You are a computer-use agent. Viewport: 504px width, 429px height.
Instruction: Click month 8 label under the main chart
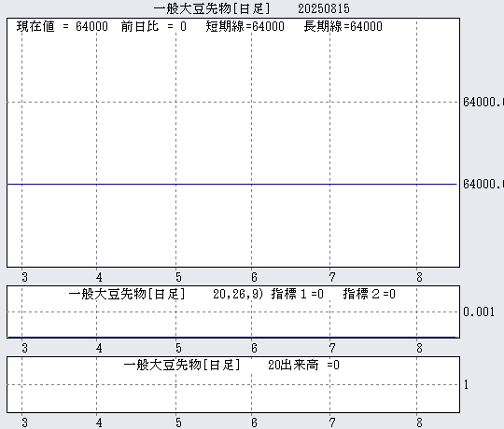click(x=419, y=277)
